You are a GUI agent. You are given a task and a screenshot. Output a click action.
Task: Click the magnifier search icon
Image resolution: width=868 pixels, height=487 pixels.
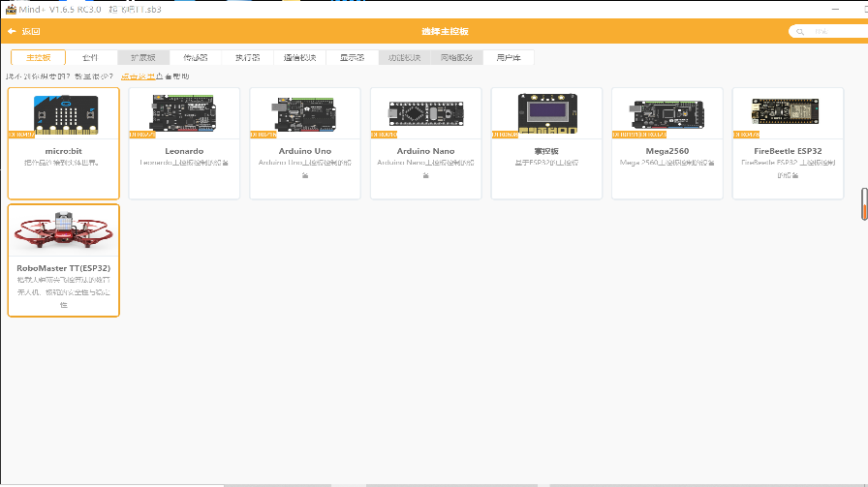800,32
